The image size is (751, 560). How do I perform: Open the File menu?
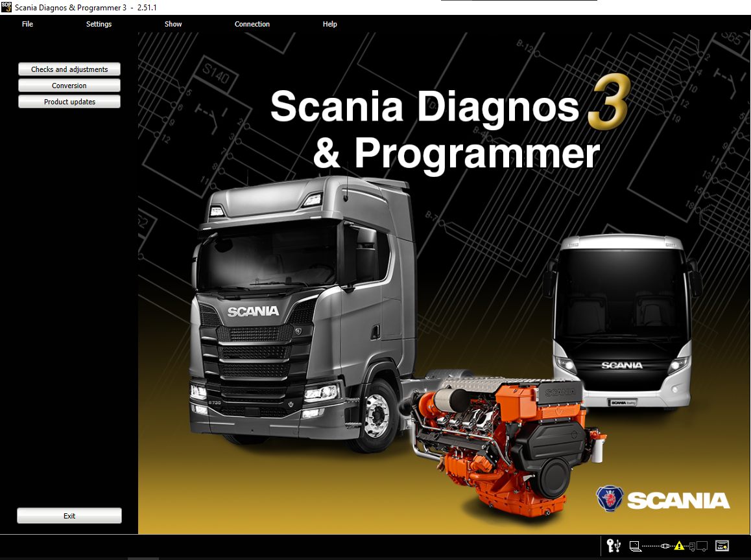(x=27, y=24)
